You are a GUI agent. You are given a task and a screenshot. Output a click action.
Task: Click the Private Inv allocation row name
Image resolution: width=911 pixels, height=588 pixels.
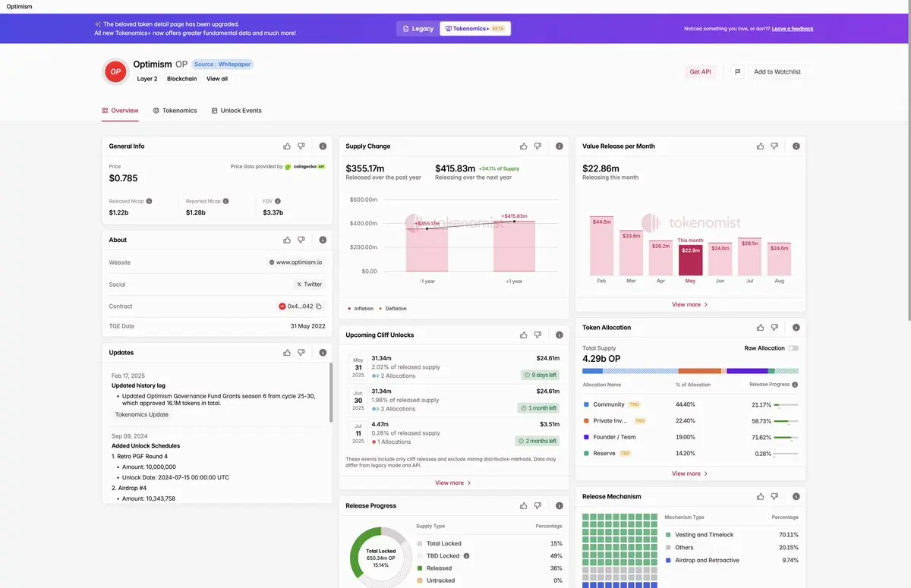point(610,421)
